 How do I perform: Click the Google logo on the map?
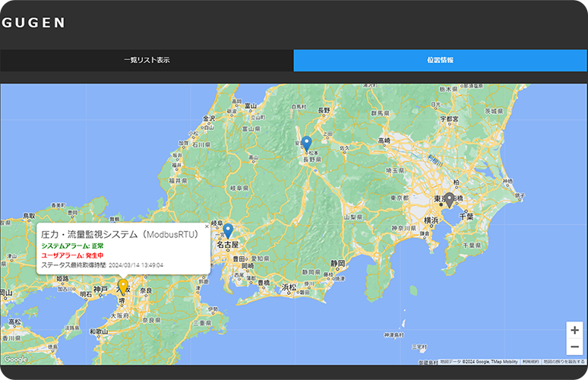(x=15, y=359)
